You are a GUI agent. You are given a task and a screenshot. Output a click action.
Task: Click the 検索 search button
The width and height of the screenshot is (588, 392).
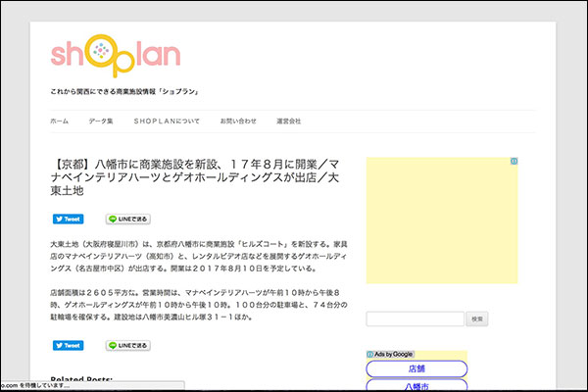pyautogui.click(x=476, y=318)
